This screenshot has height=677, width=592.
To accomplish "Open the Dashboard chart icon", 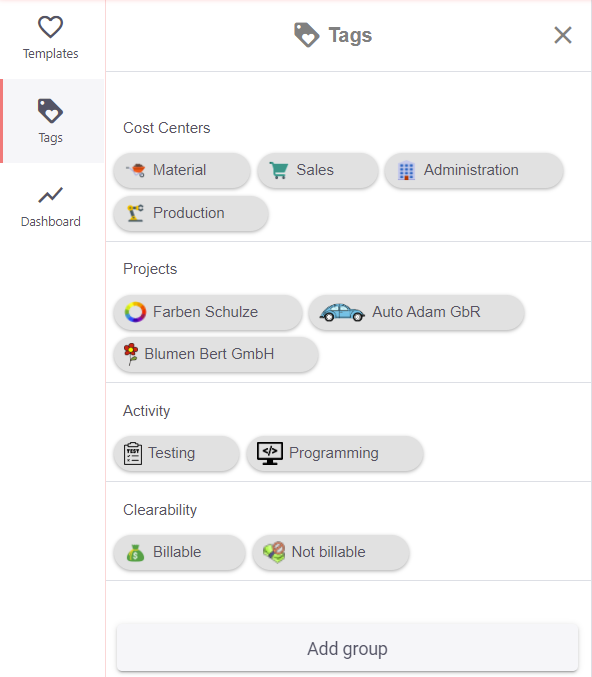I will 51,195.
